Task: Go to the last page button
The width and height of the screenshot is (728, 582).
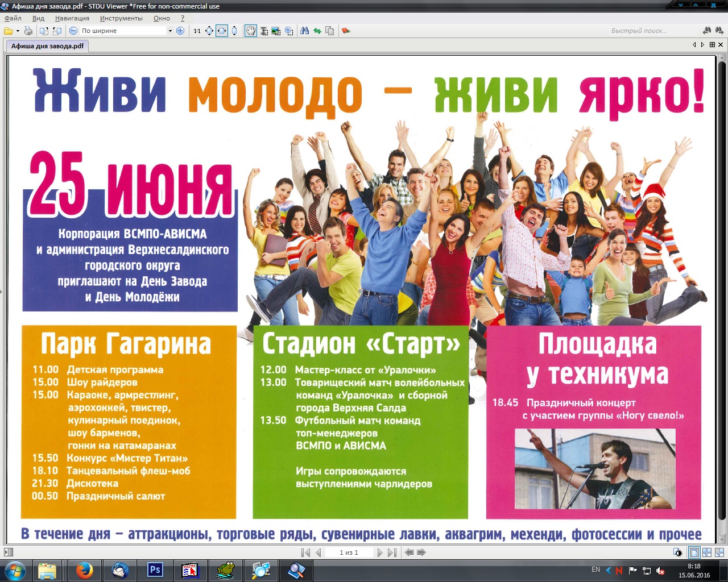Action: point(392,552)
